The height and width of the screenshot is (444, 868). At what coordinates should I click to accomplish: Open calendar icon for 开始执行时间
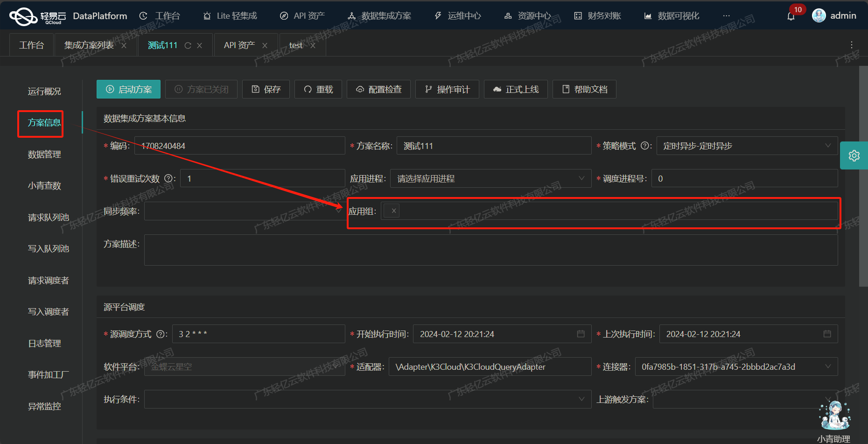[581, 334]
